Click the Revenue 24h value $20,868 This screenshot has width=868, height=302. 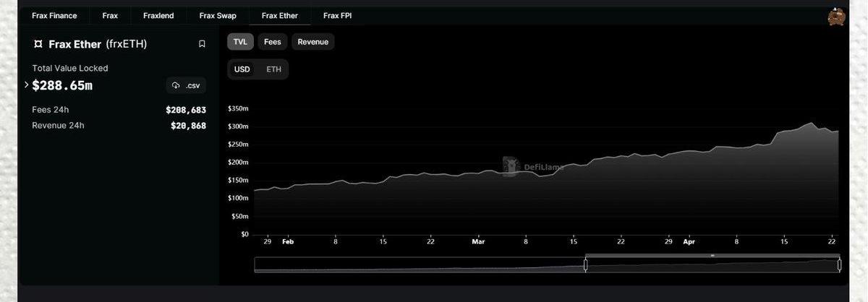click(x=189, y=126)
